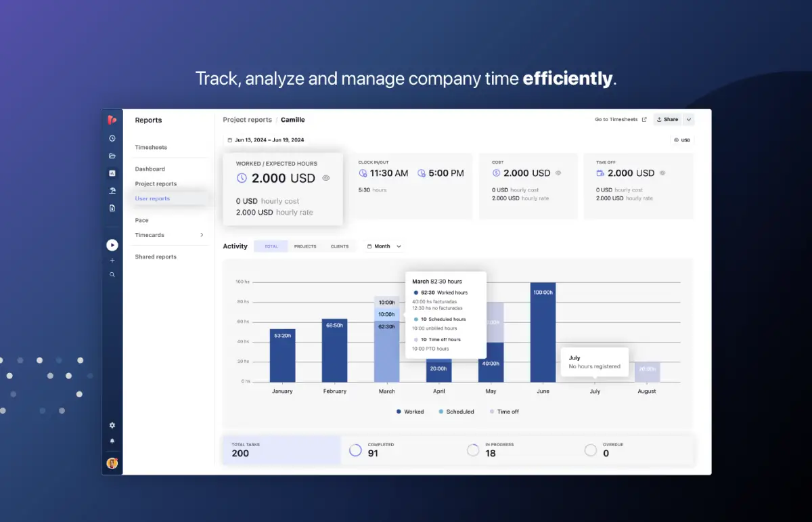Image resolution: width=812 pixels, height=522 pixels.
Task: Open the time off umbrella icon
Action: click(x=112, y=191)
